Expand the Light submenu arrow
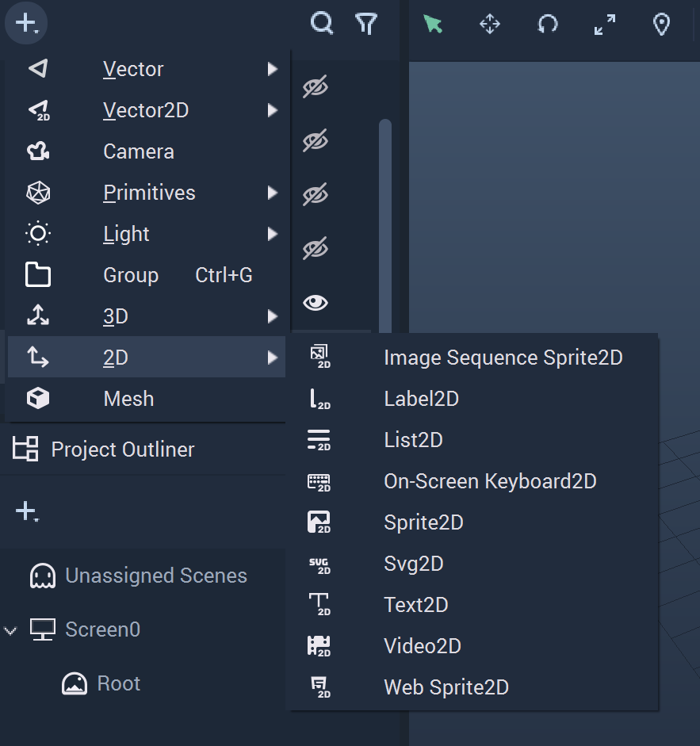 tap(272, 234)
